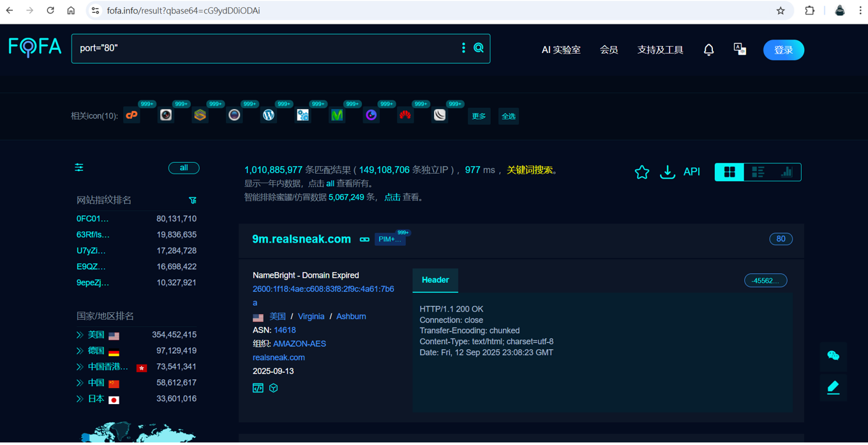Click the Ashburn city link
The width and height of the screenshot is (868, 445).
351,317
